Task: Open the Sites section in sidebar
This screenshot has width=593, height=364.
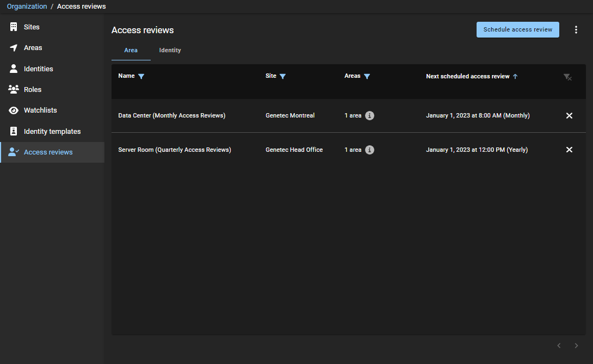Action: [32, 27]
